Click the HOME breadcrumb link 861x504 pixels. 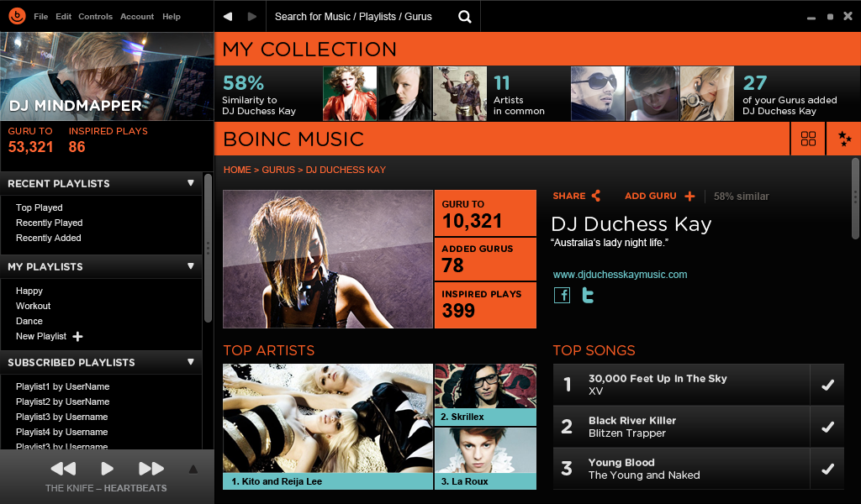click(237, 170)
